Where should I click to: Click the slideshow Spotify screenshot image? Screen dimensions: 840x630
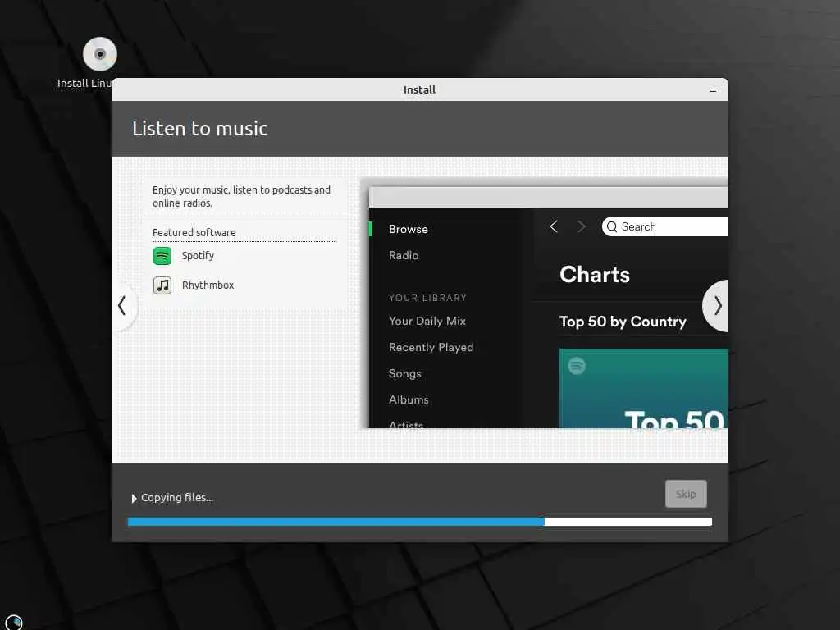tap(549, 308)
